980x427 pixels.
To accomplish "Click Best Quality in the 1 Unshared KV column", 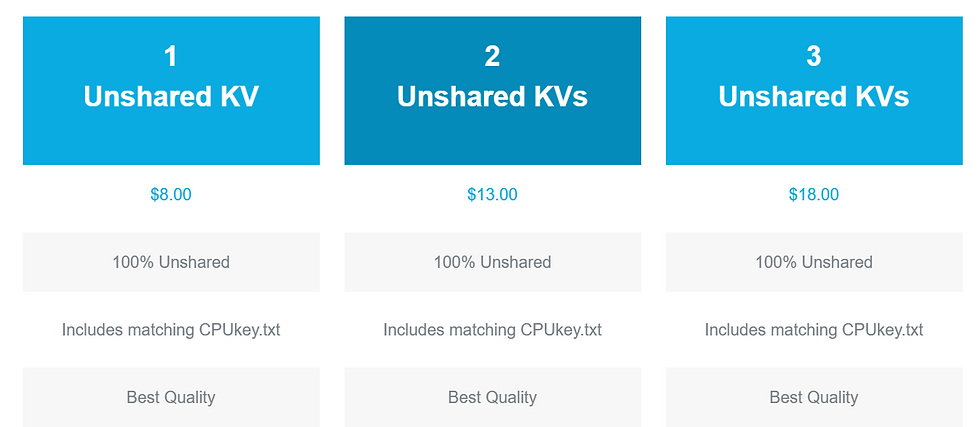I will pos(171,397).
